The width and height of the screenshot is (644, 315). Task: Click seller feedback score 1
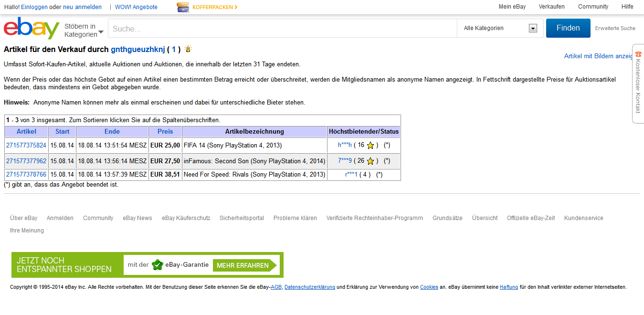tap(174, 49)
